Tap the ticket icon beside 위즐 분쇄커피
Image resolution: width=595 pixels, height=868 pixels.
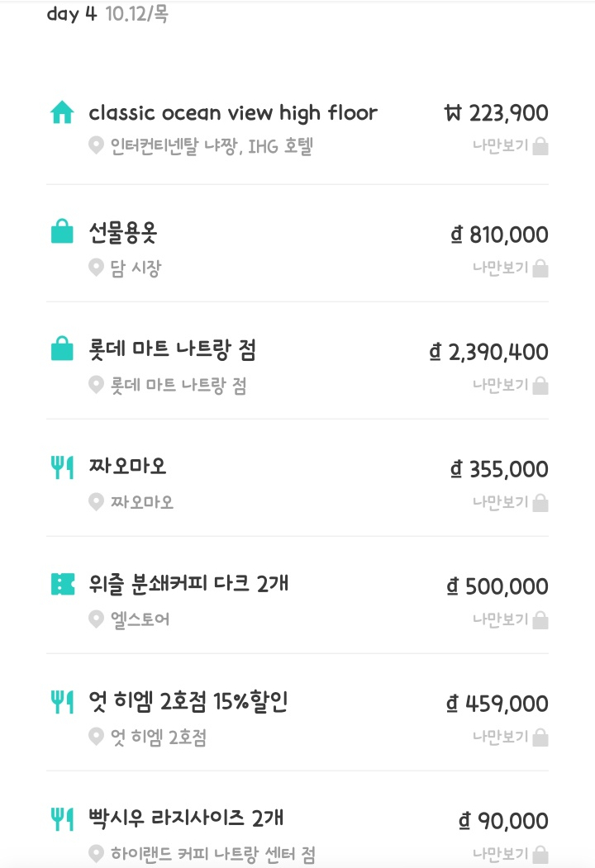(x=62, y=585)
